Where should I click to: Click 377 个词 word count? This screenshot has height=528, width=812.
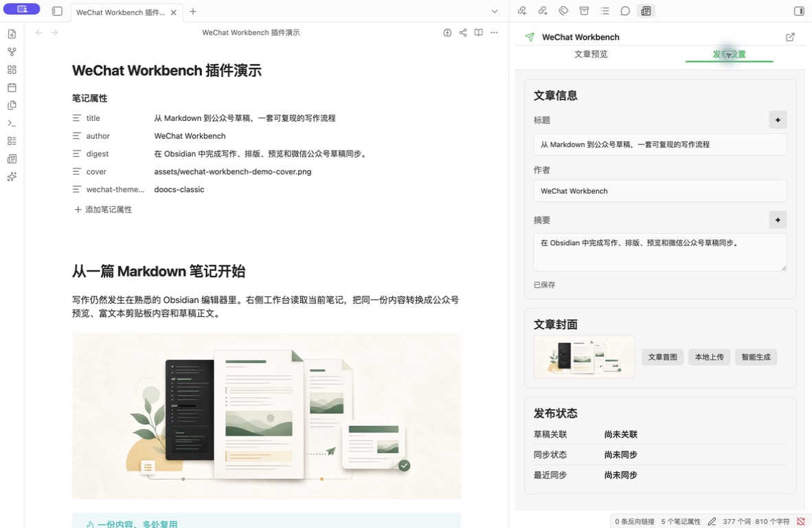click(736, 521)
